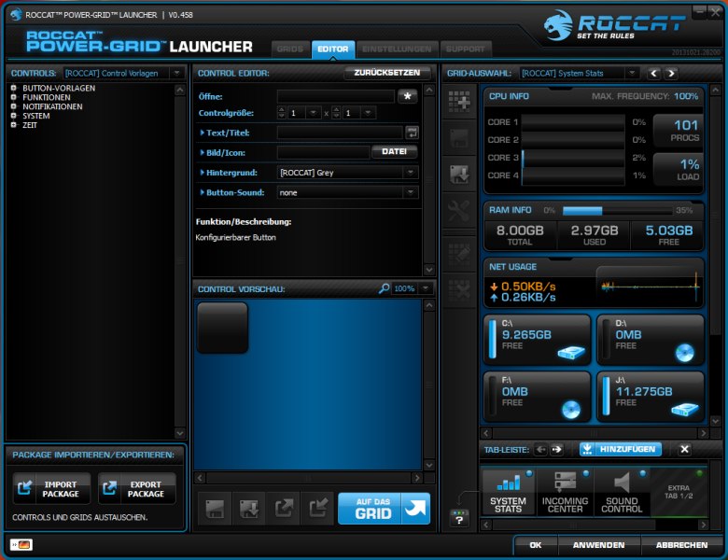Click the CORE 3 usage bar
Screen dimensions: 728x560
573,158
